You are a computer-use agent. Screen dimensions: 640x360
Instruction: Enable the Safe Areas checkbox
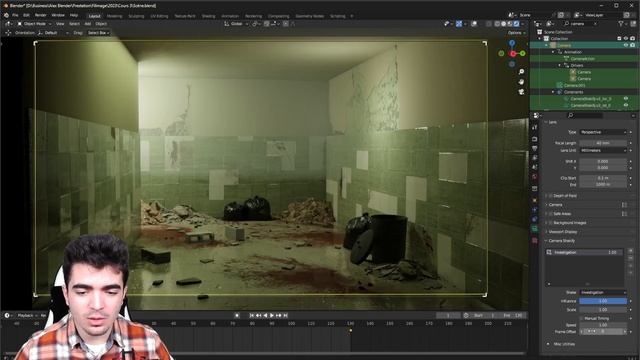(x=551, y=214)
